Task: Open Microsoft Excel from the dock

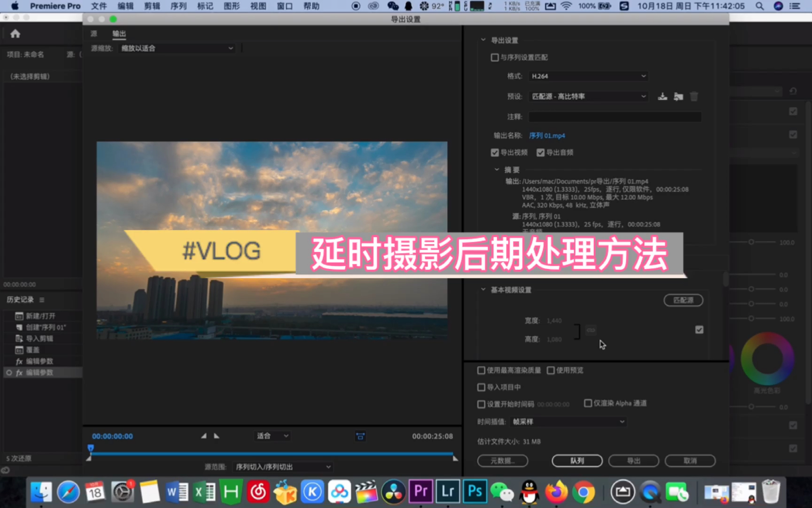Action: 204,492
